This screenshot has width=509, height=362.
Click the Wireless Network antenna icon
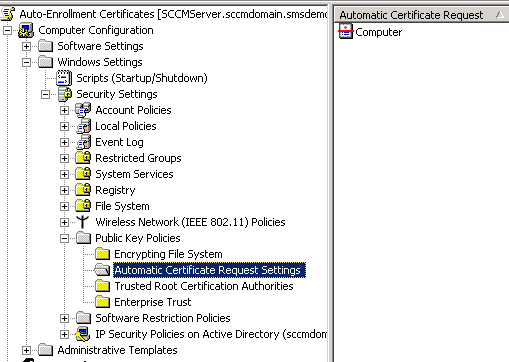point(83,222)
